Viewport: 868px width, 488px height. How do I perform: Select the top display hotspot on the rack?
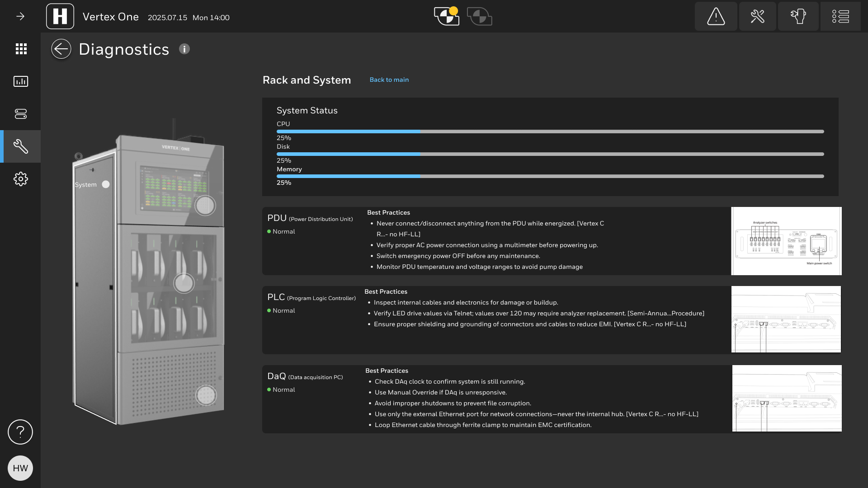pos(205,206)
